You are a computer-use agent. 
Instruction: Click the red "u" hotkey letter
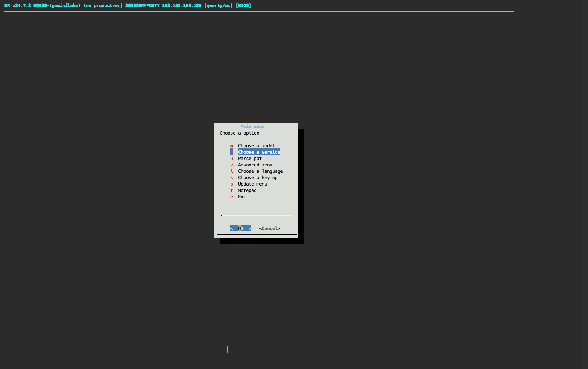click(x=232, y=159)
